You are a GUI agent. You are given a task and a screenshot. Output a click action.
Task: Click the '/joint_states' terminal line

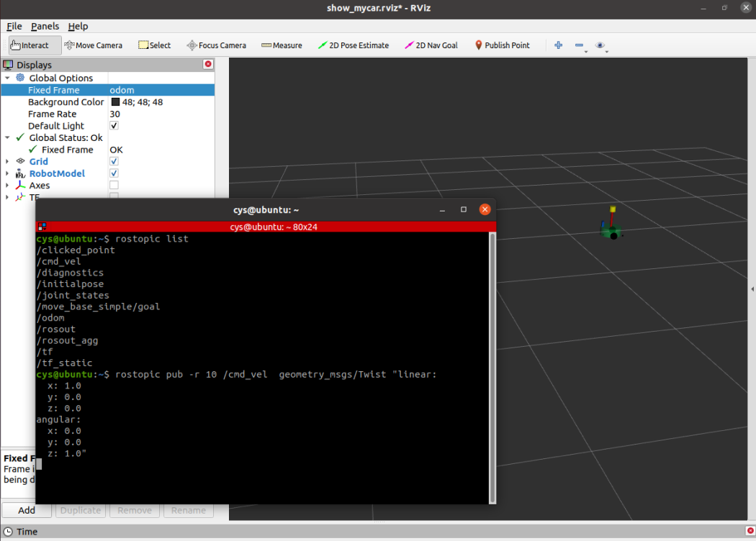[73, 295]
